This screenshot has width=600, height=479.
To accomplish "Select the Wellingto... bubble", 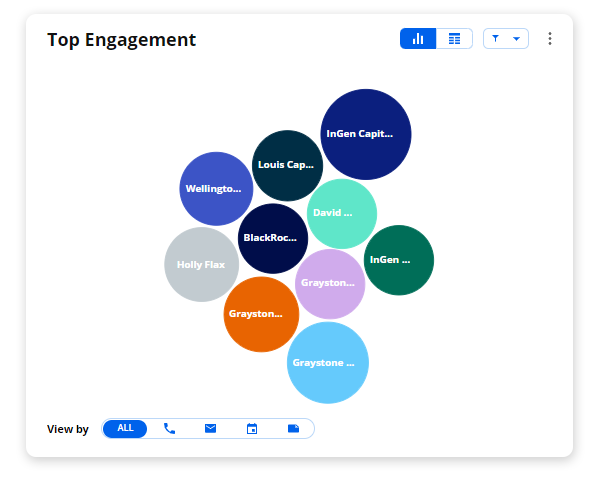I will click(x=216, y=189).
